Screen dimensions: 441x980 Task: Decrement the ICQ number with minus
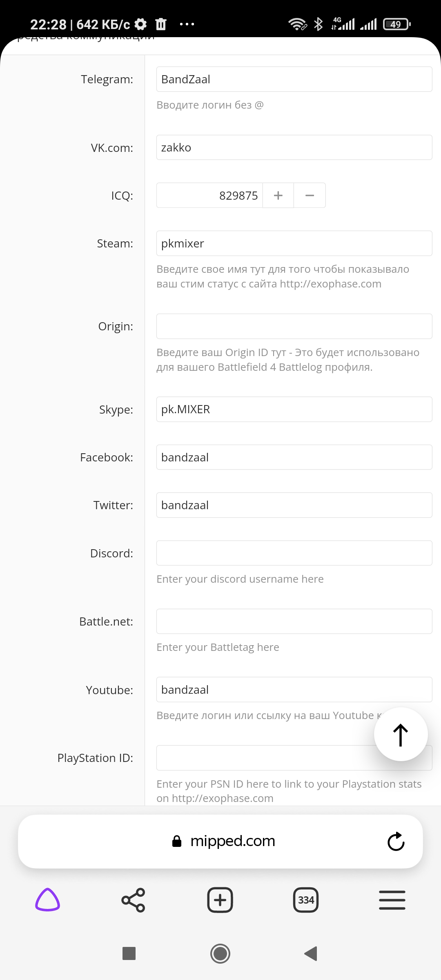(x=310, y=196)
